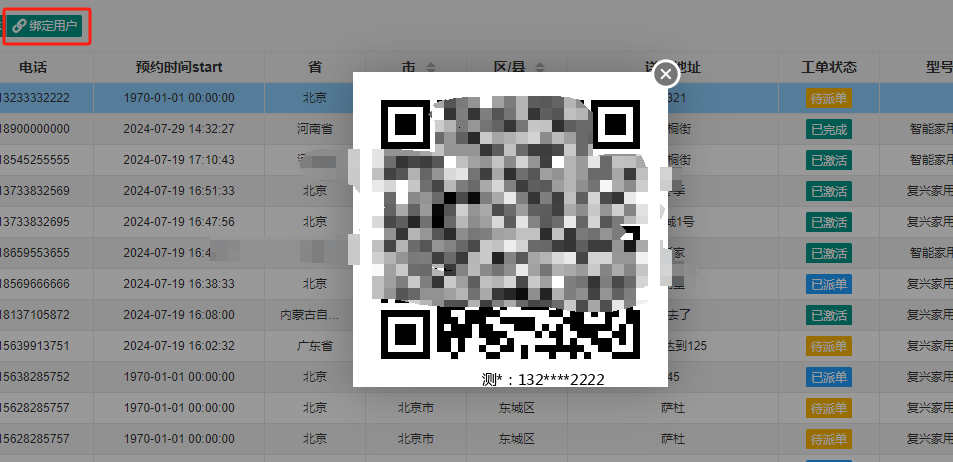
Task: Select phone number 15638285752
Action: point(35,377)
